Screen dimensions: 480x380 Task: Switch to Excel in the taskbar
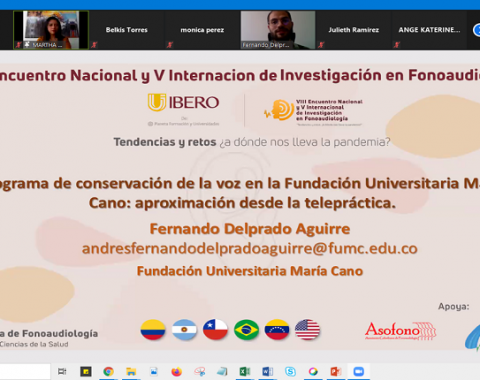(245, 371)
